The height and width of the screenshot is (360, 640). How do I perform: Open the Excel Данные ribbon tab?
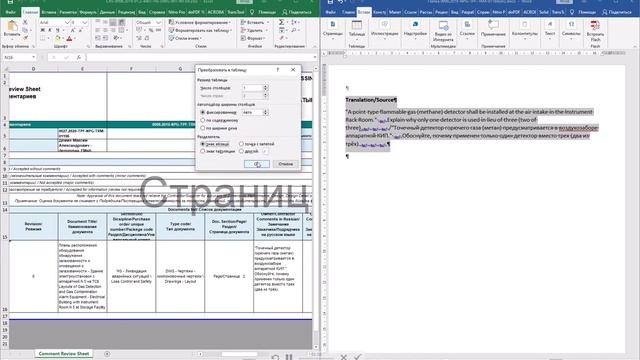(x=107, y=12)
